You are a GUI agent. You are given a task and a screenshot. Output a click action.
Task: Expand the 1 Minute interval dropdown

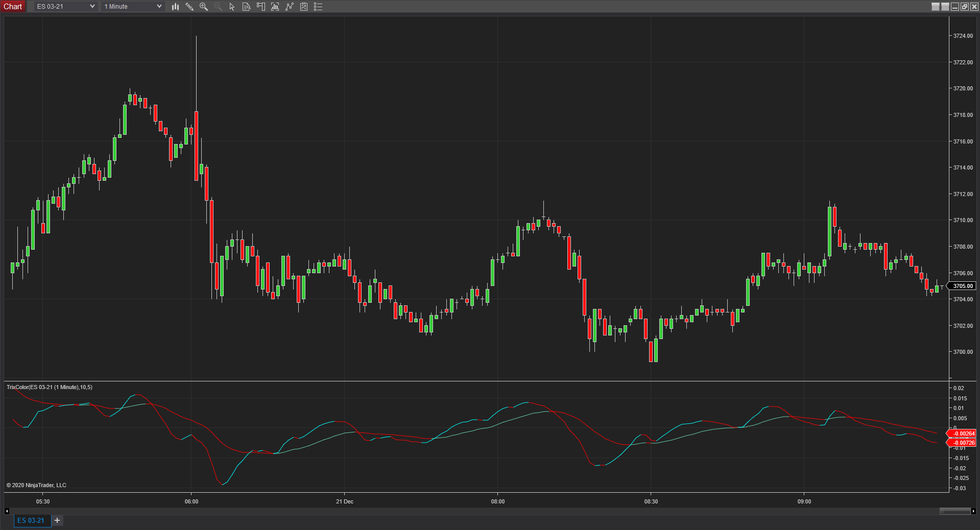(133, 7)
